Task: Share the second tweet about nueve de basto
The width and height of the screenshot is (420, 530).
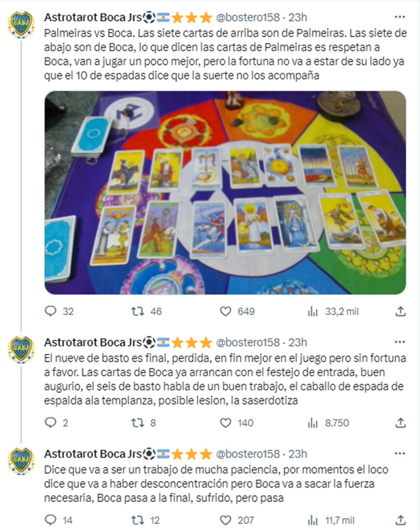Action: (400, 423)
